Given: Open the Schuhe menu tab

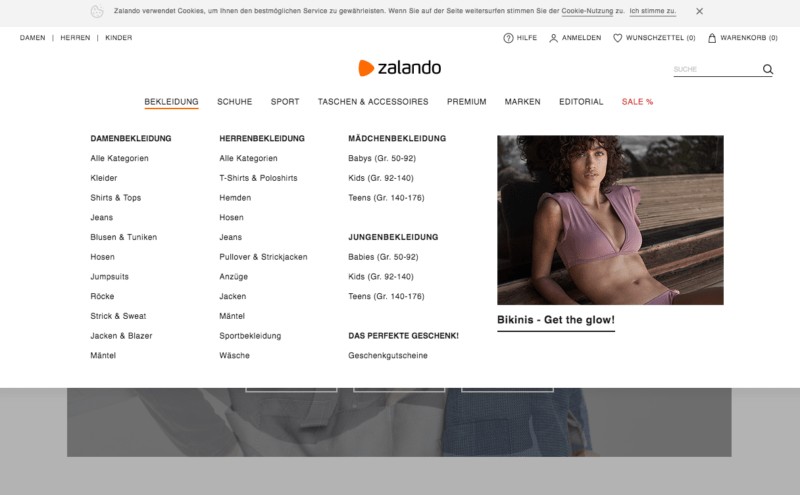Looking at the screenshot, I should [x=235, y=102].
